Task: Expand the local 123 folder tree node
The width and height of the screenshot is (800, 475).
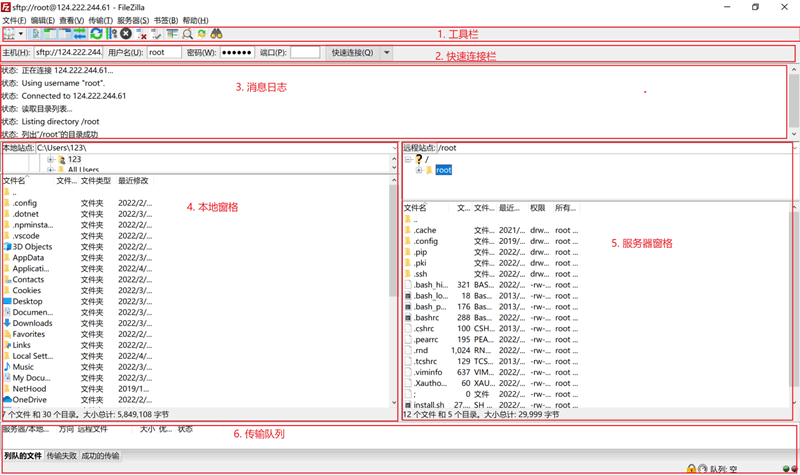Action: 50,159
